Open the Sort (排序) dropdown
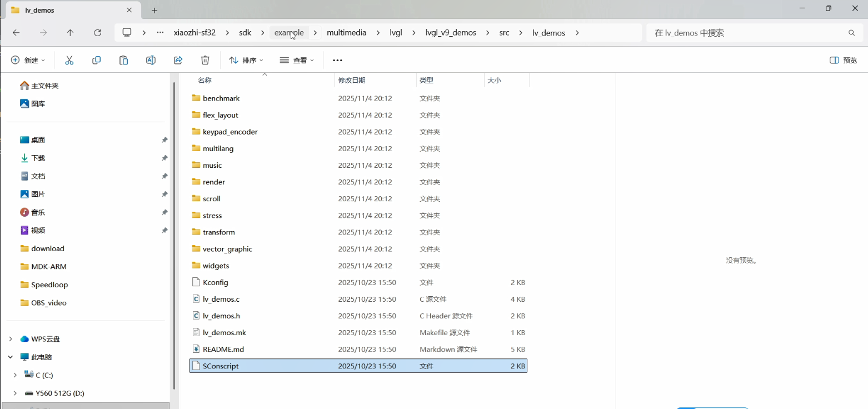The image size is (868, 409). [246, 60]
